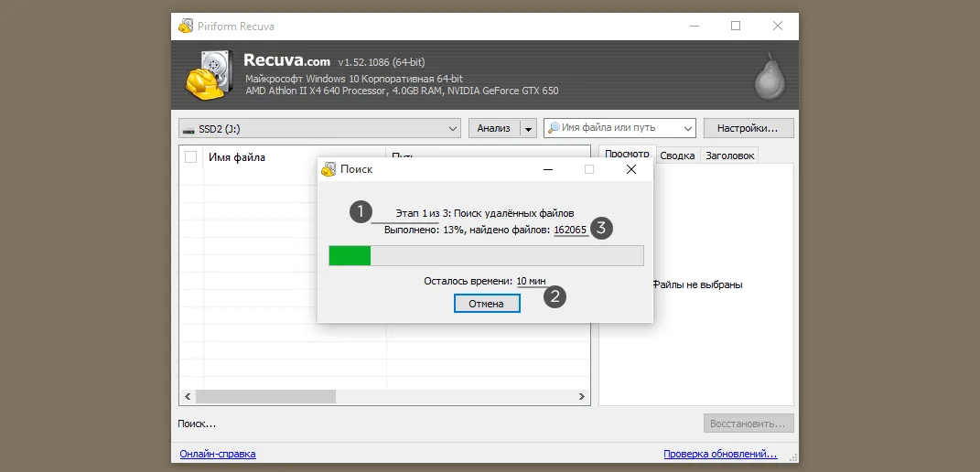Click the numbered marker 2 badge
This screenshot has height=472, width=980.
pos(555,296)
